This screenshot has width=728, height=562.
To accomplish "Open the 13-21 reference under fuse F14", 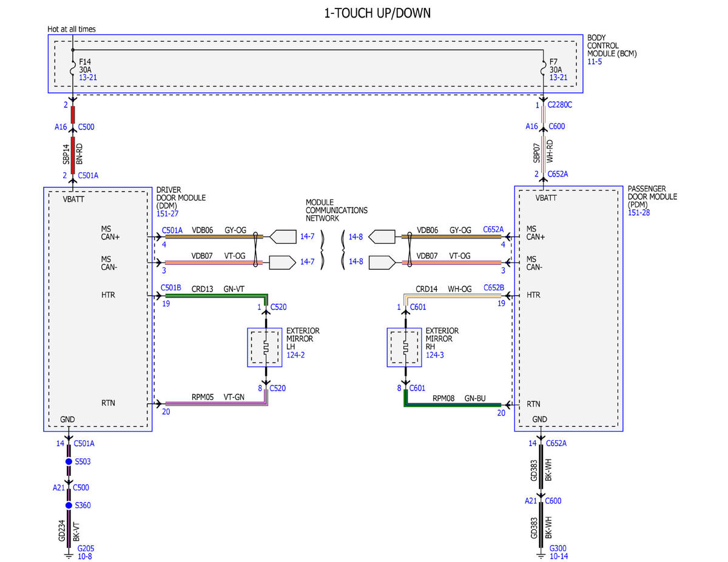I will coord(88,78).
